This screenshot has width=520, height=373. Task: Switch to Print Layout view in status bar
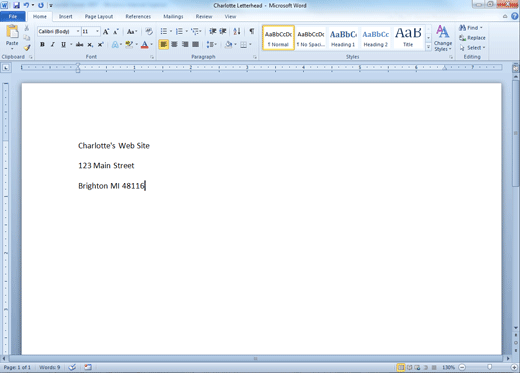(x=401, y=367)
